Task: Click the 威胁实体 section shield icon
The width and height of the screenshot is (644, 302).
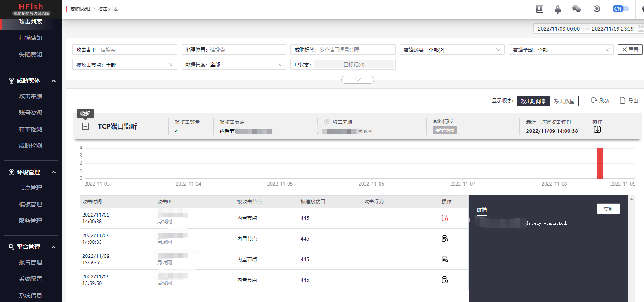Action: coord(12,81)
